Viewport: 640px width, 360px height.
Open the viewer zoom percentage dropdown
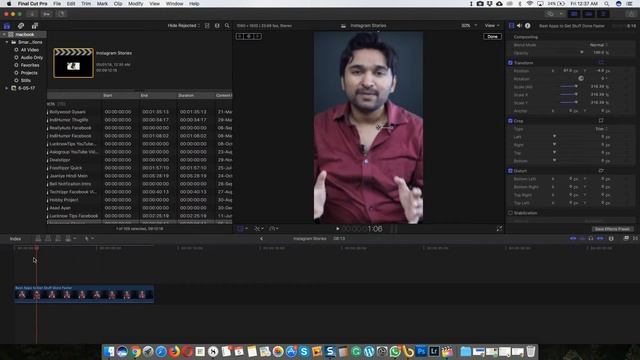(469, 26)
